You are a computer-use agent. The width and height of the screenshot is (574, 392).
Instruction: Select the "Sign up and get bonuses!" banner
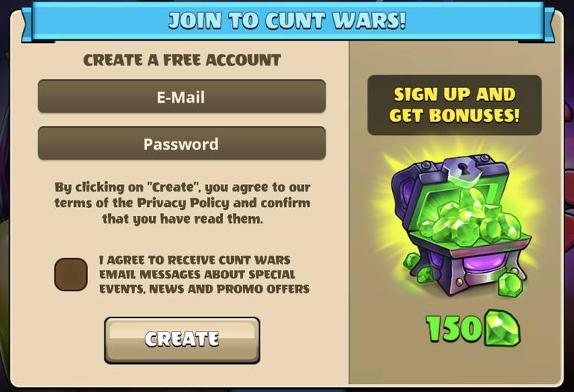(454, 105)
